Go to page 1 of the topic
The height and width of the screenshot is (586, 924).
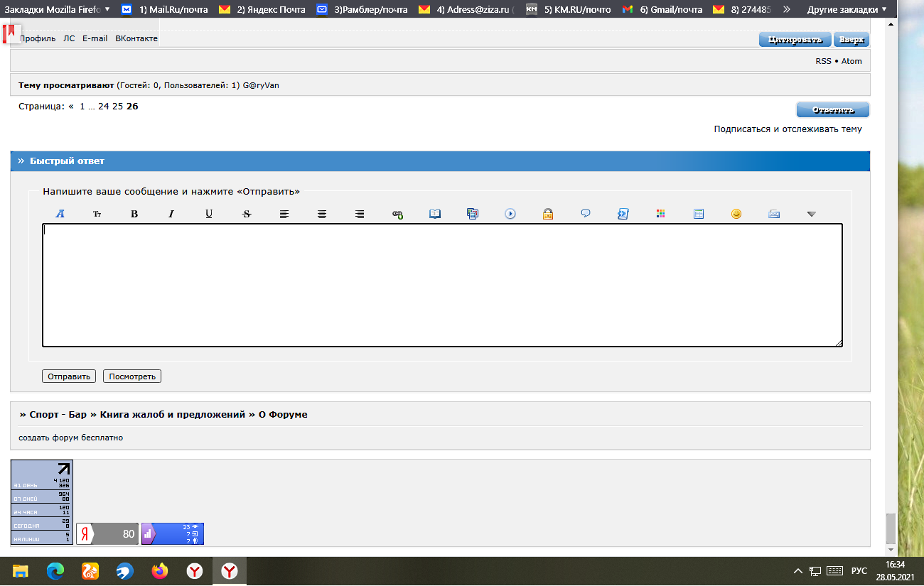(x=82, y=107)
